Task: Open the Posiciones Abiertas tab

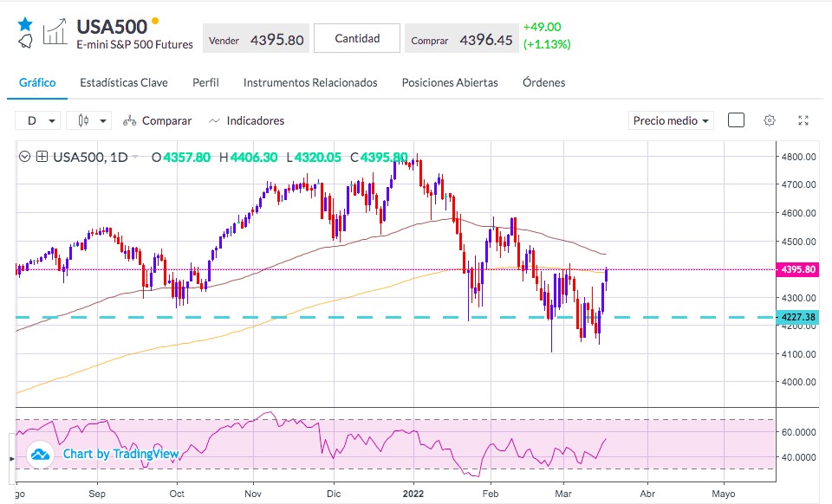Action: (450, 82)
